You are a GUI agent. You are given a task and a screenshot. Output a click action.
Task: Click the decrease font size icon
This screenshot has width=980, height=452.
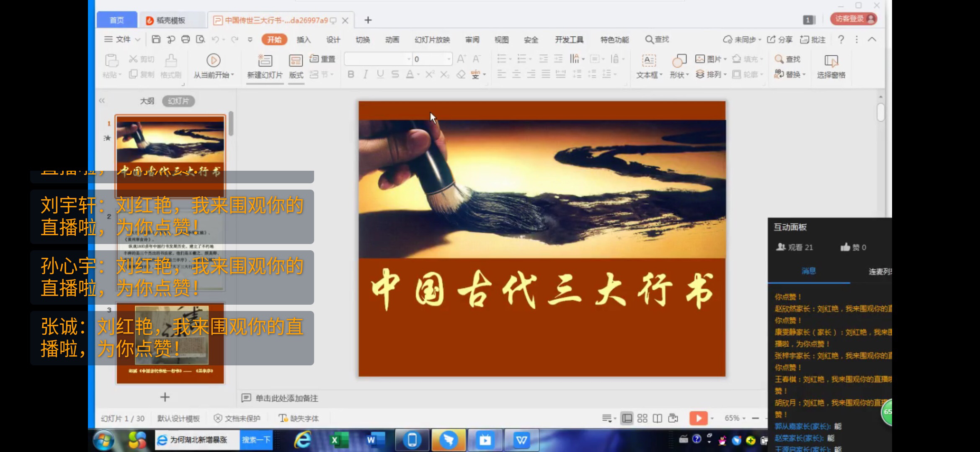(477, 59)
